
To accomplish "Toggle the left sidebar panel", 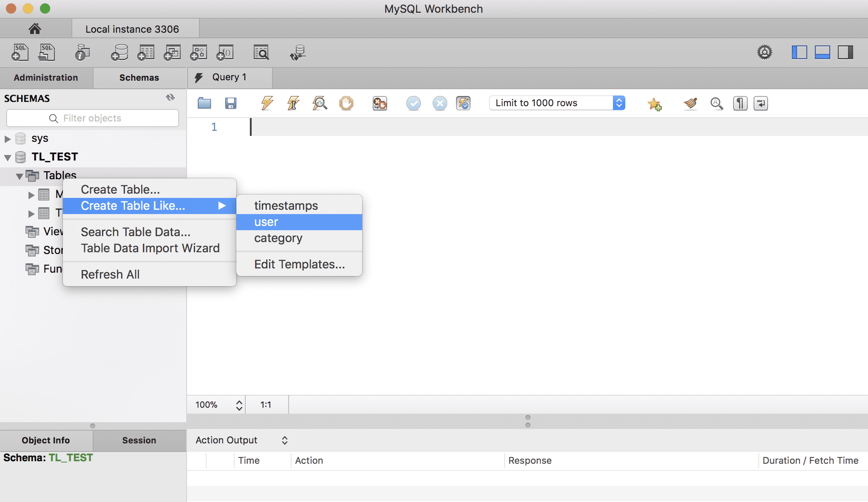I will [x=799, y=53].
